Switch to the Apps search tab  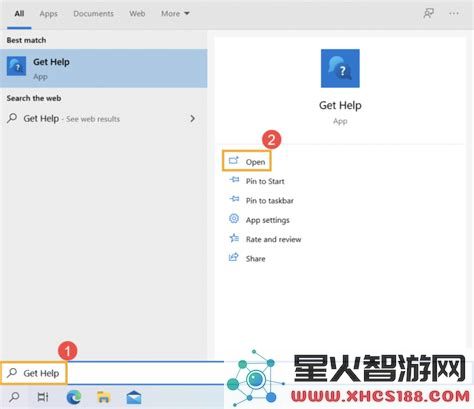tap(48, 14)
